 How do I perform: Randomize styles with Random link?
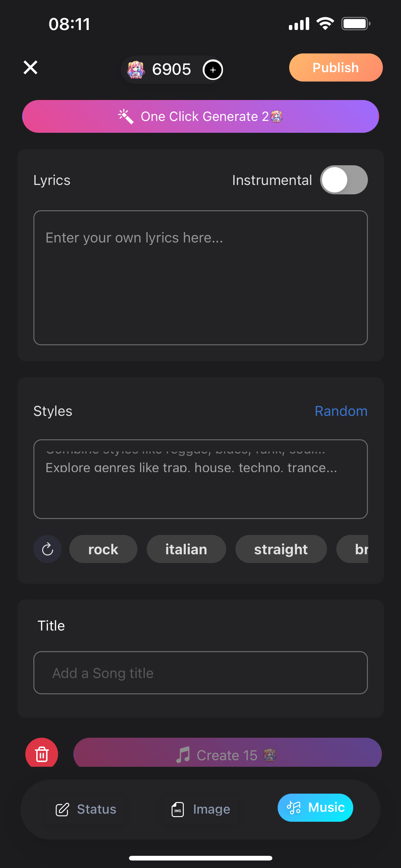coord(341,411)
